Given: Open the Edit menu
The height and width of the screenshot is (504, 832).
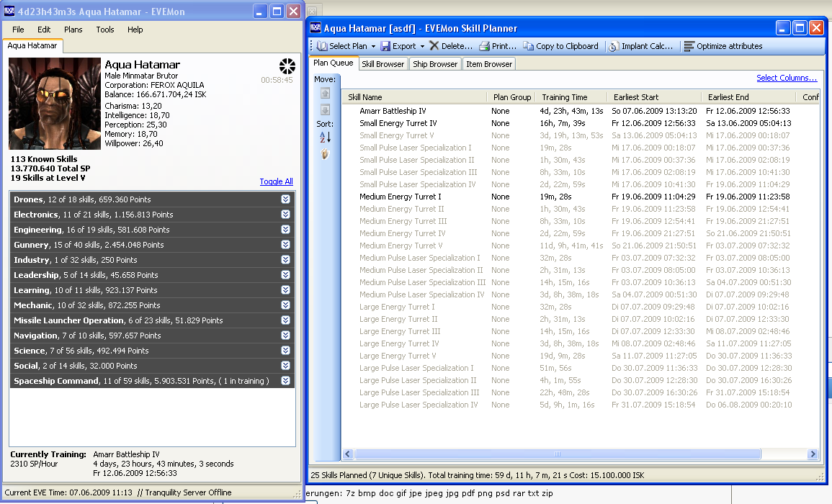Looking at the screenshot, I should (x=44, y=30).
